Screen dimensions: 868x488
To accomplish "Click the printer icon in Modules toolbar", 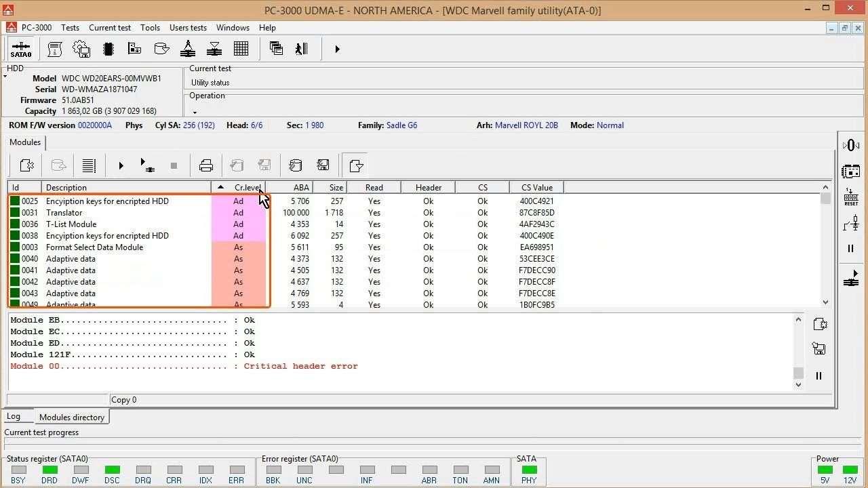I will coord(206,165).
